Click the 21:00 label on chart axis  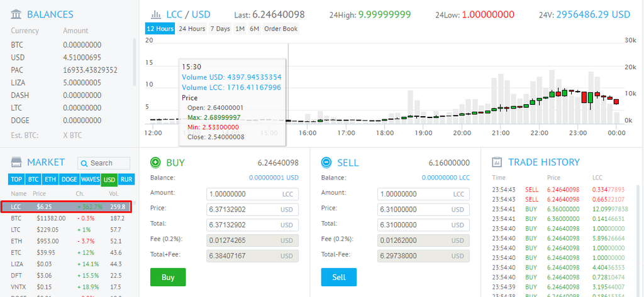pos(501,133)
